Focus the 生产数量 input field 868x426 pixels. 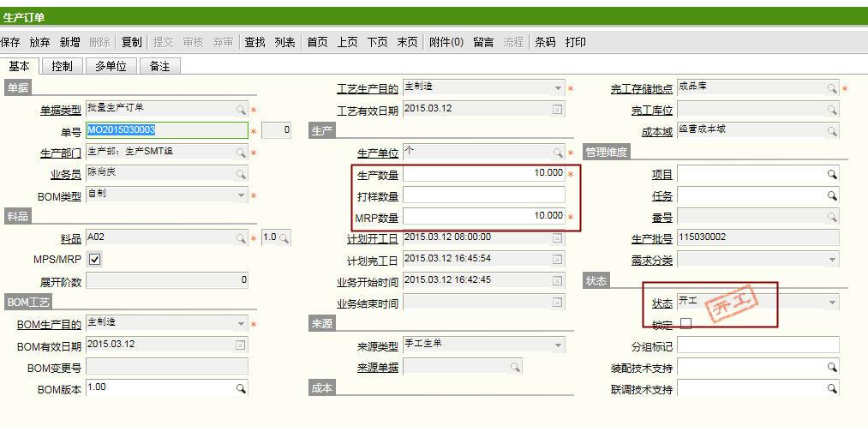[484, 173]
